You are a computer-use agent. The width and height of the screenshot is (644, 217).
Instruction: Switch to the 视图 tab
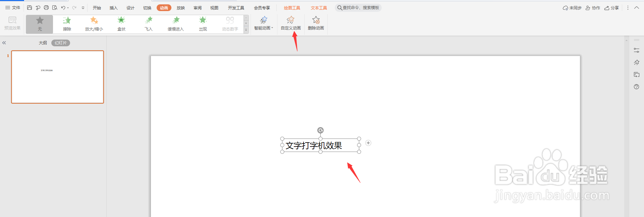click(x=214, y=8)
